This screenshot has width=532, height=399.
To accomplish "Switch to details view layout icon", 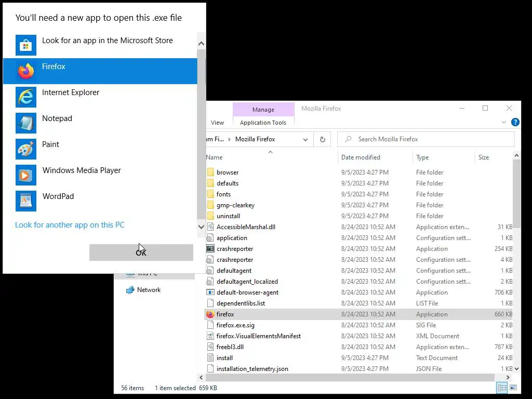I will point(502,388).
